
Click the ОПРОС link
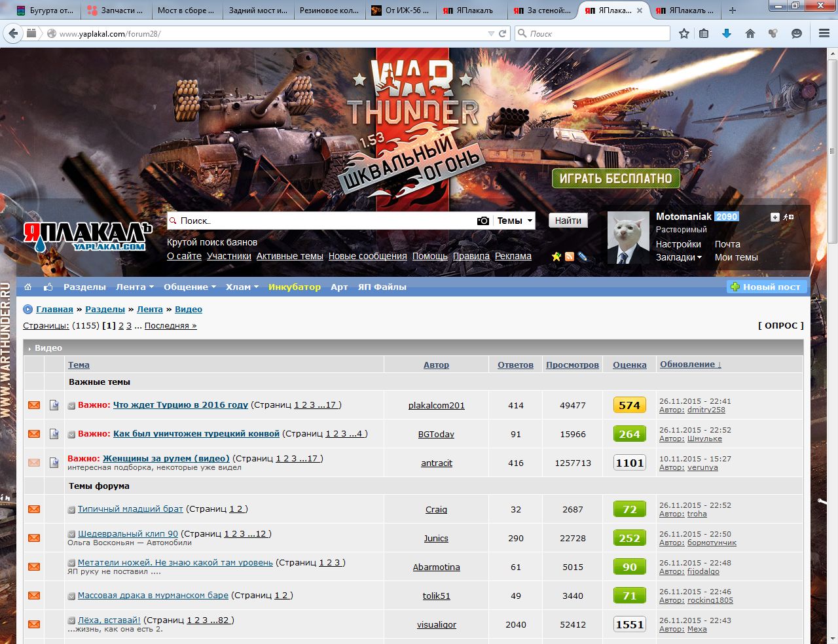pos(781,325)
